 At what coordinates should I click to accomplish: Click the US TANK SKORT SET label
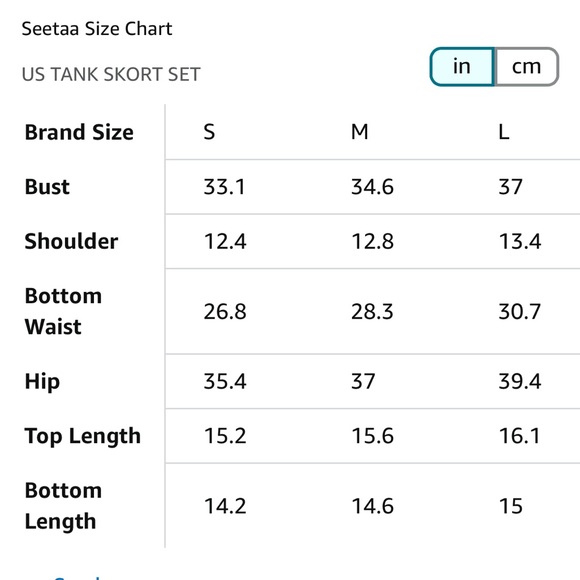click(x=111, y=74)
